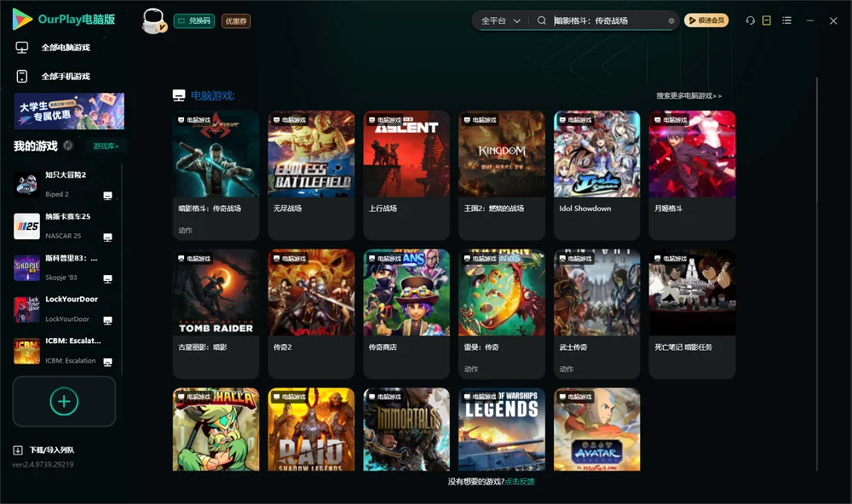This screenshot has width=852, height=504.
Task: Open 王国2：燃烧的战场 Kingdom card
Action: [x=502, y=175]
